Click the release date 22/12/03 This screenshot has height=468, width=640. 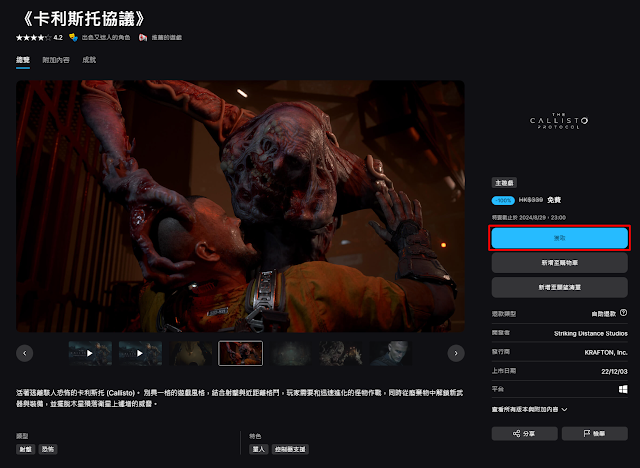614,371
